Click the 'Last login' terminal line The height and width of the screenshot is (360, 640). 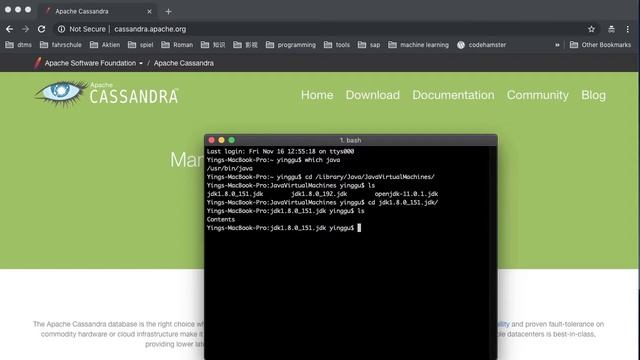point(280,151)
